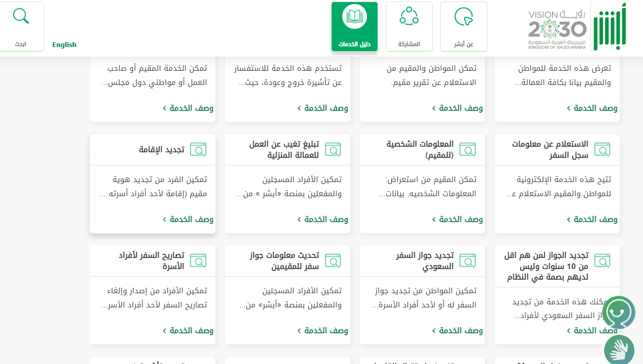Image resolution: width=643 pixels, height=364 pixels.
Task: Open the دليل الخدمات tab
Action: click(x=354, y=26)
